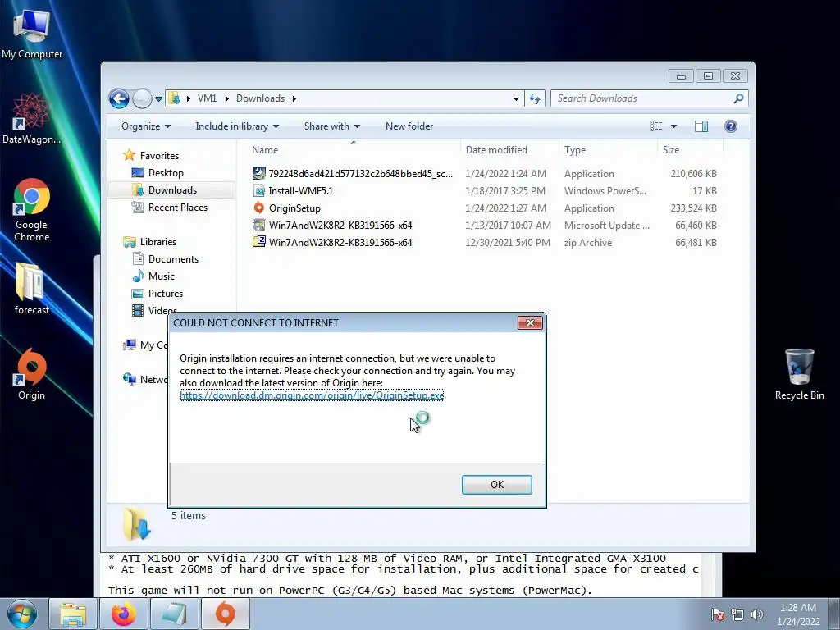Click the Show desktop button at taskbar end
Screen dimensions: 840x630
pyautogui.click(x=834, y=614)
